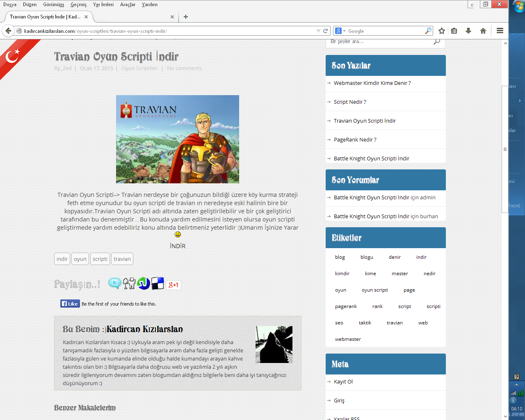Click the Google search magnifier icon
525x420 pixels.
(428, 31)
